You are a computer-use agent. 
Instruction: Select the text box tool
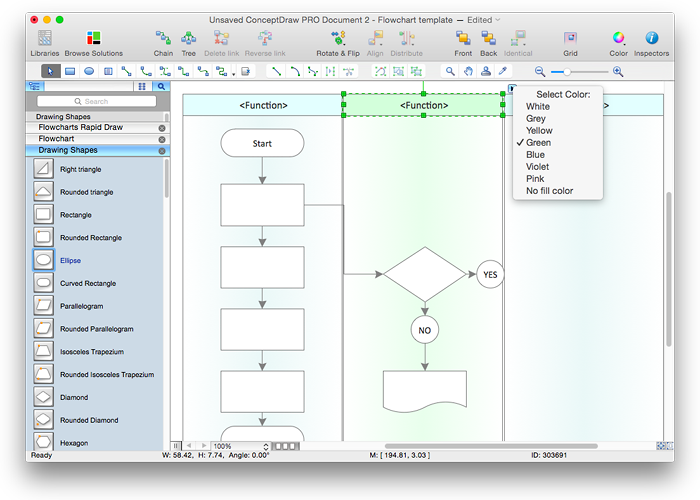pyautogui.click(x=108, y=71)
